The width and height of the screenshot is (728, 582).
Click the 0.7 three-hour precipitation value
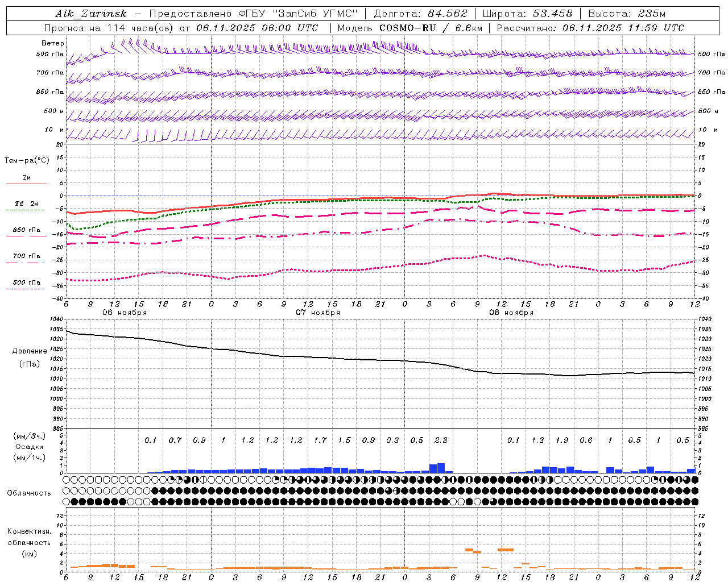tap(175, 440)
